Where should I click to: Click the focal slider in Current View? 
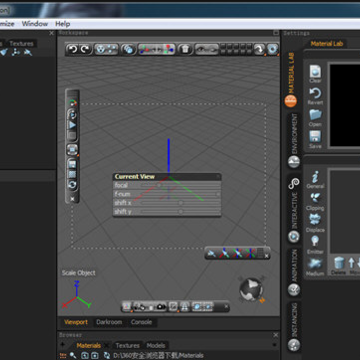(x=180, y=185)
